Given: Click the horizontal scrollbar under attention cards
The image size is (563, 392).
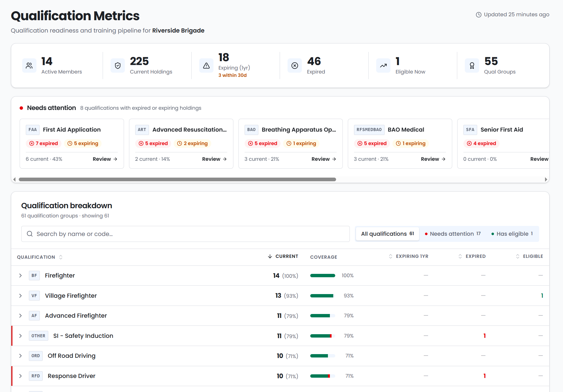Looking at the screenshot, I should (x=177, y=179).
